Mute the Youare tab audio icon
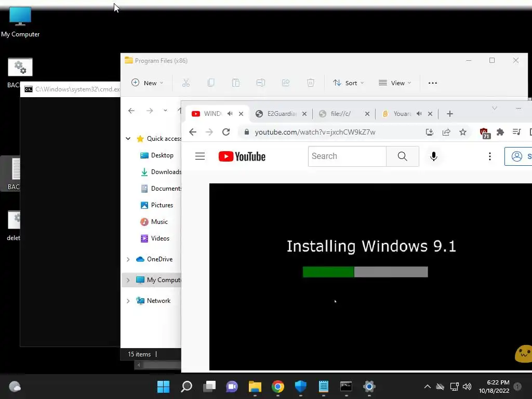532x399 pixels. click(x=419, y=114)
